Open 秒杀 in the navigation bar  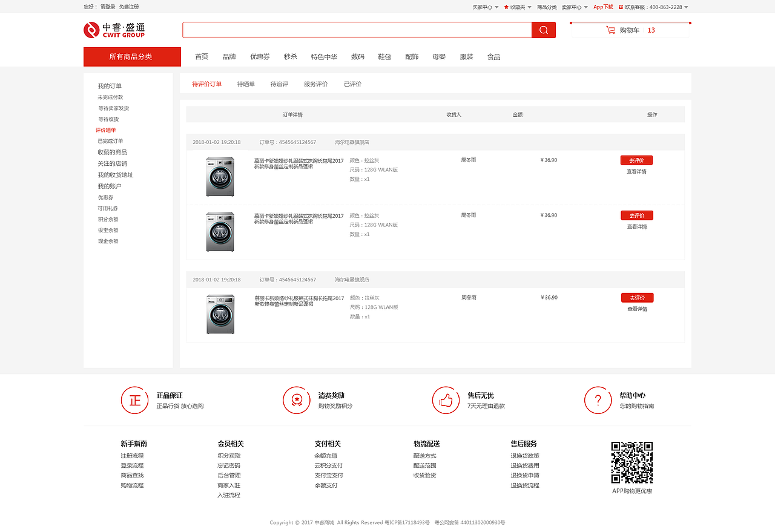[x=290, y=57]
